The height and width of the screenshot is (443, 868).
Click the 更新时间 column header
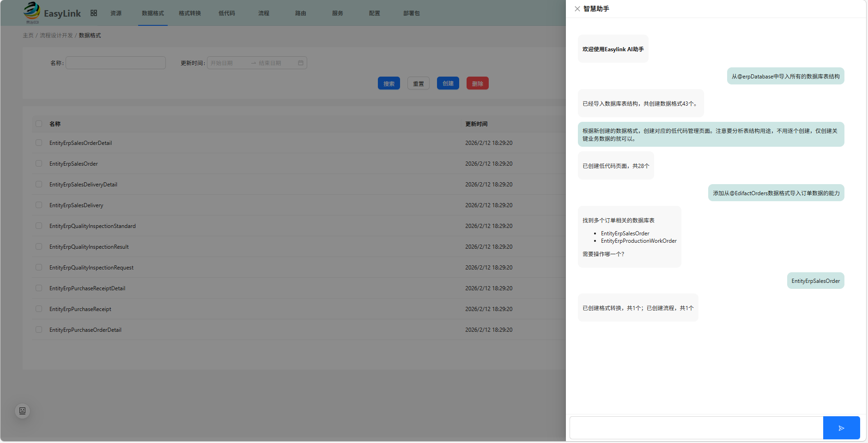coord(476,124)
